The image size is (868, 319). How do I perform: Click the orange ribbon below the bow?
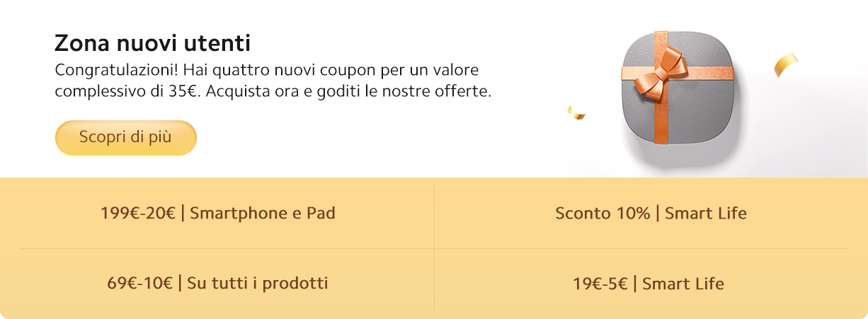[x=661, y=120]
